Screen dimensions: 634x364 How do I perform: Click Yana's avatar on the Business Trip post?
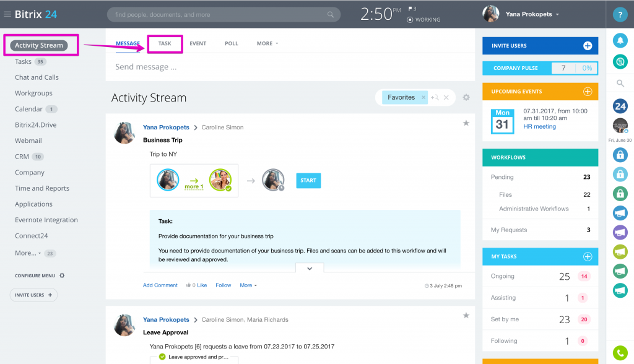click(x=124, y=132)
